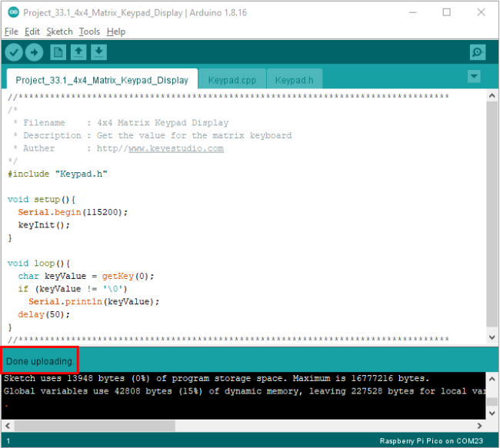Maximize the Arduino window

[x=446, y=12]
